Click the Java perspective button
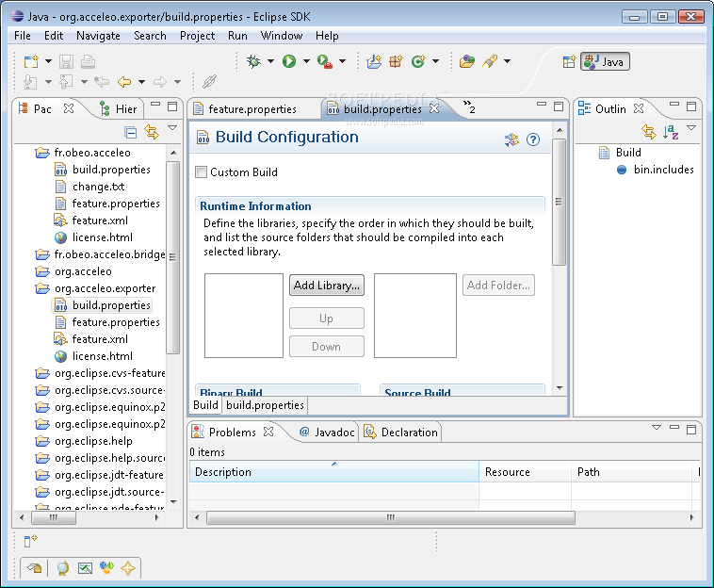This screenshot has width=714, height=588. [x=605, y=61]
